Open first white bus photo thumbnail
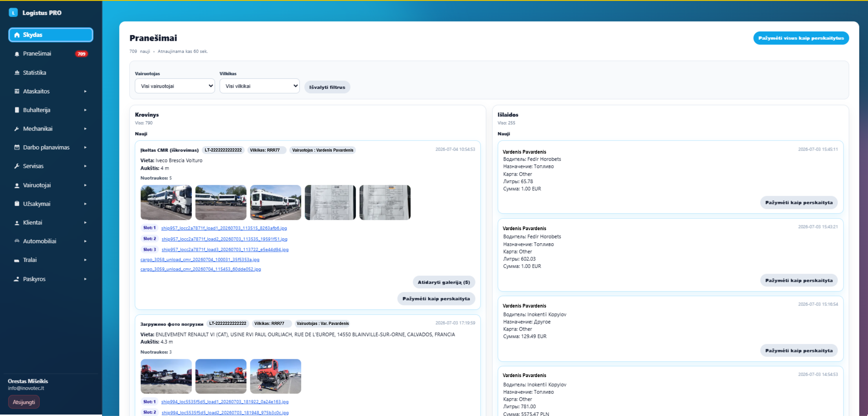The width and height of the screenshot is (868, 416). [166, 202]
